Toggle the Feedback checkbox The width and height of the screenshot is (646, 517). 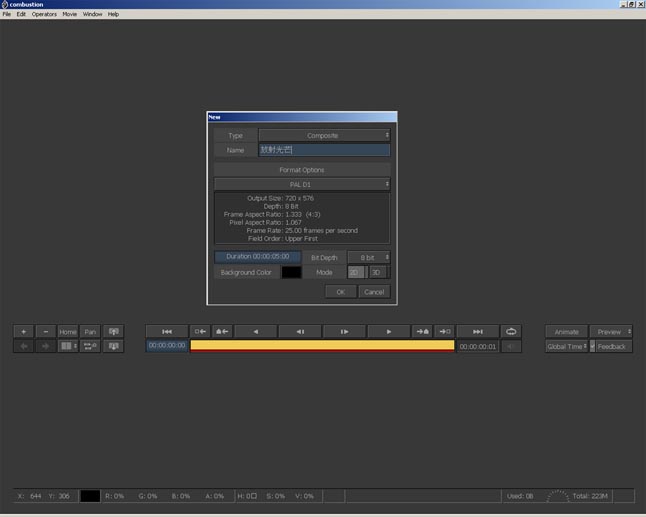592,346
